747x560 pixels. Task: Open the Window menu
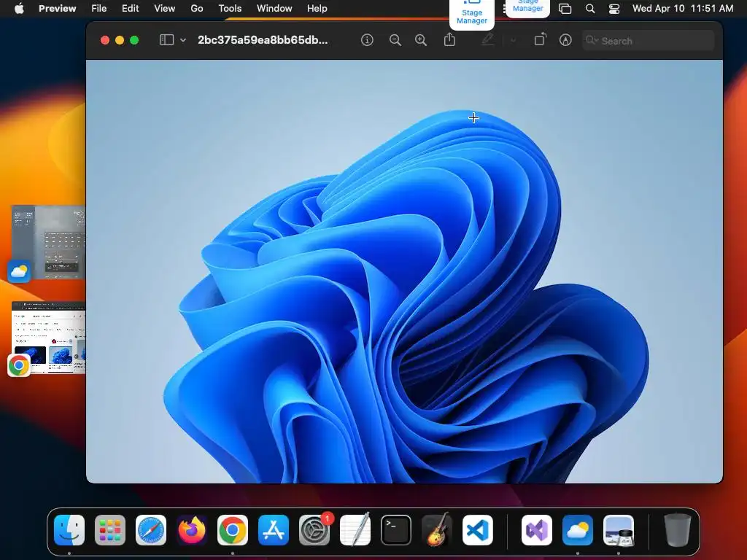pos(274,8)
